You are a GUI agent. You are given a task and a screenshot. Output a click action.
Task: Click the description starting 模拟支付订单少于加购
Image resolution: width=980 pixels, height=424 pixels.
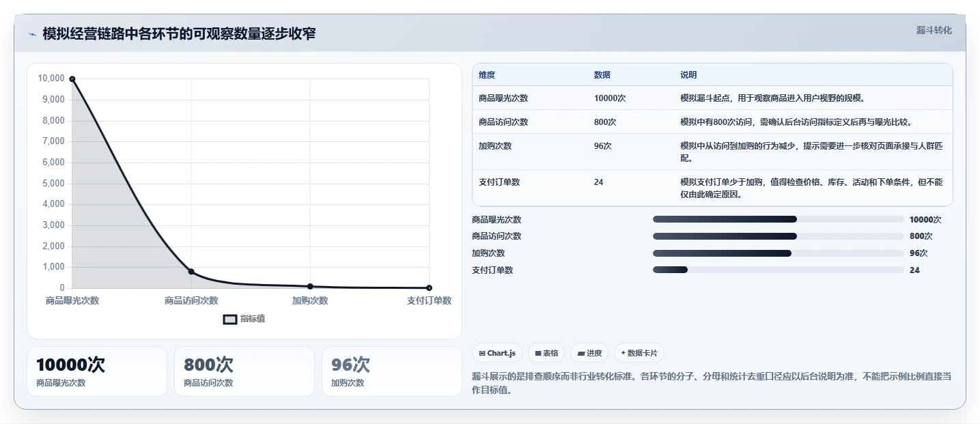[811, 188]
